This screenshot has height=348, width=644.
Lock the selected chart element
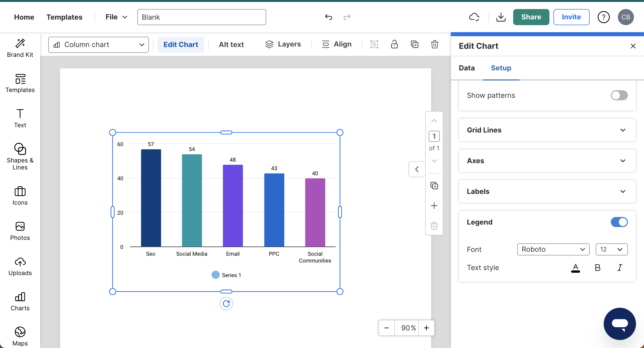click(394, 44)
